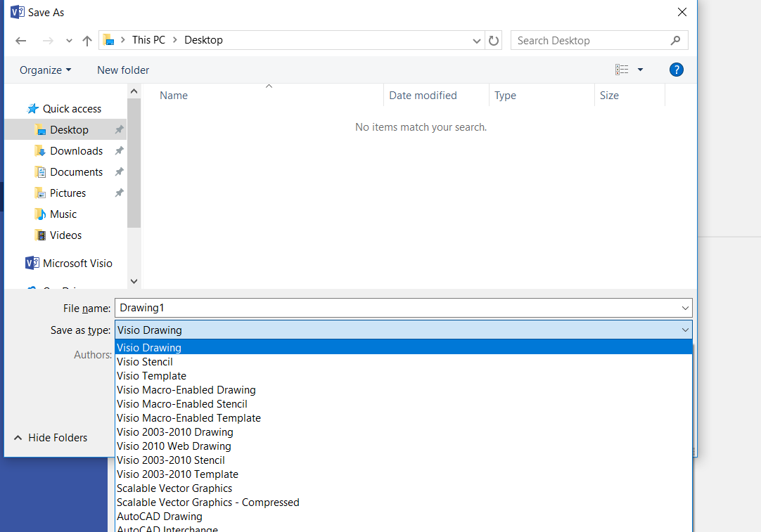Click the Back navigation arrow

click(x=21, y=41)
